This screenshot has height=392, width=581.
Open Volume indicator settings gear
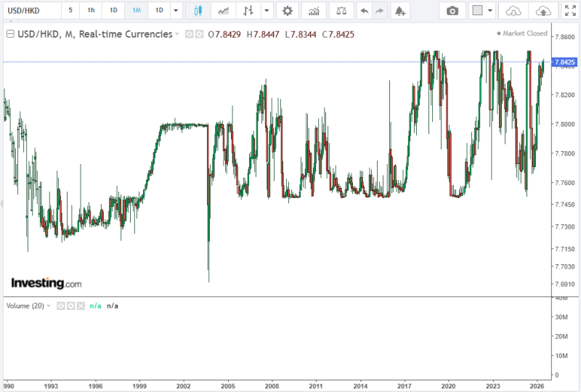(x=70, y=306)
